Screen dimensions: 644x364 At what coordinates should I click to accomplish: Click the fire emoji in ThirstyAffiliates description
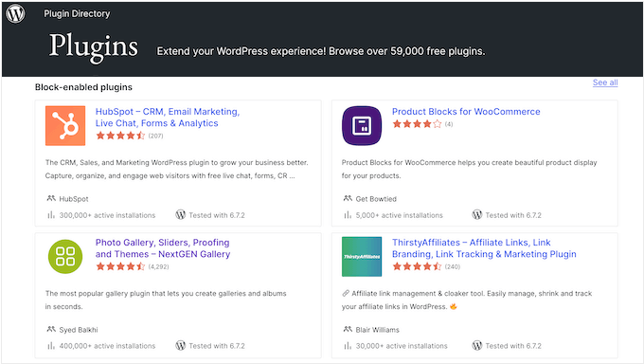(x=454, y=306)
